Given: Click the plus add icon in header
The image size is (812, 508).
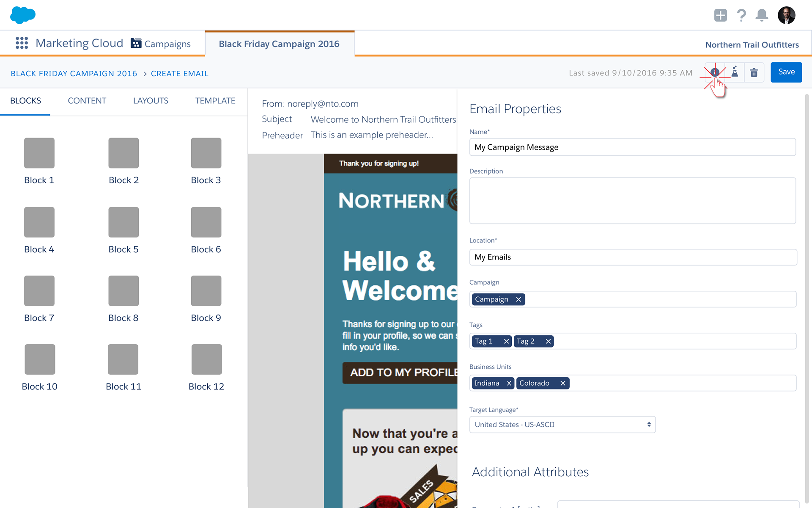Looking at the screenshot, I should 720,15.
